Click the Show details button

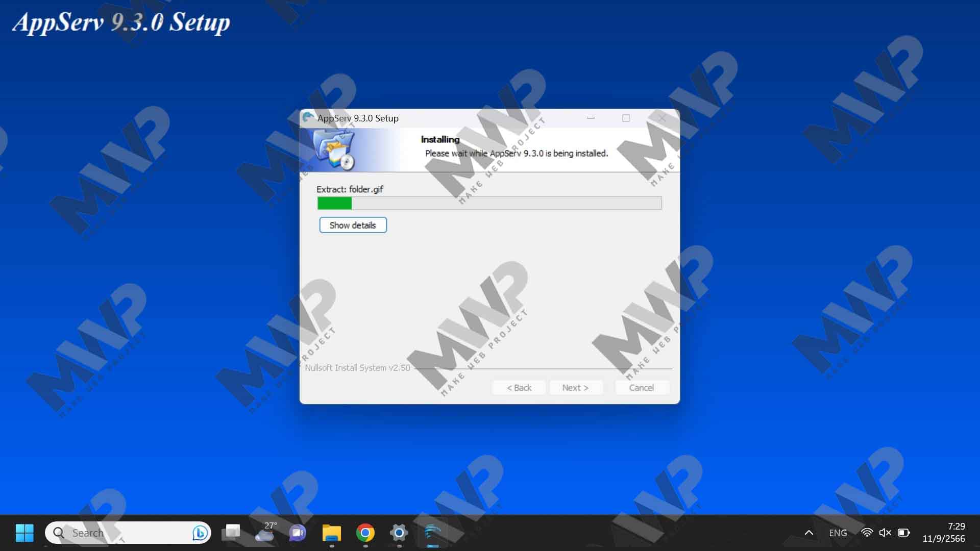point(353,225)
